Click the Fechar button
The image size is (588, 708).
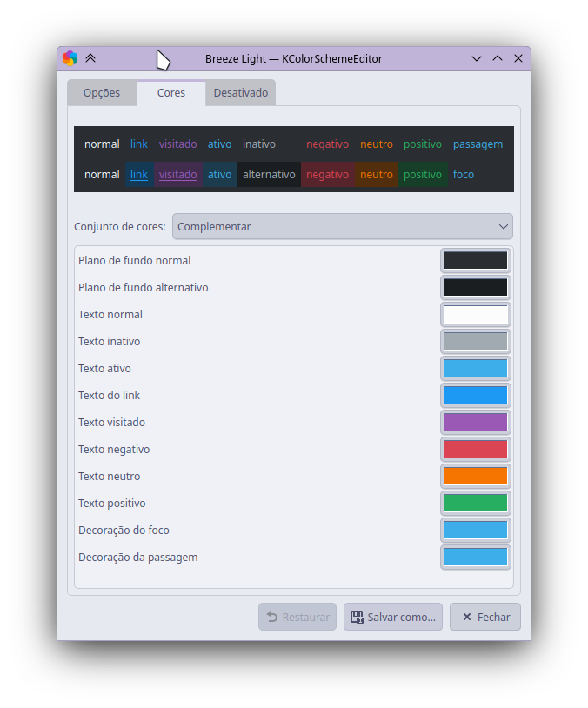[x=485, y=618]
